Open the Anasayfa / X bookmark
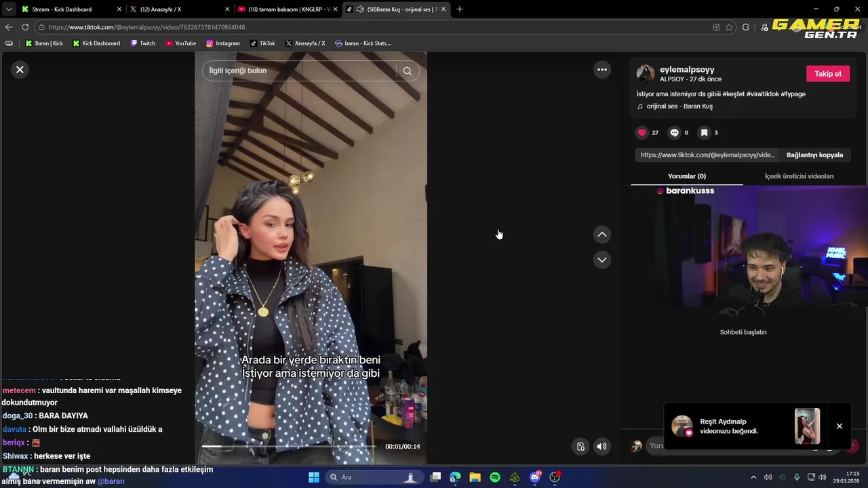This screenshot has height=488, width=868. (x=305, y=43)
